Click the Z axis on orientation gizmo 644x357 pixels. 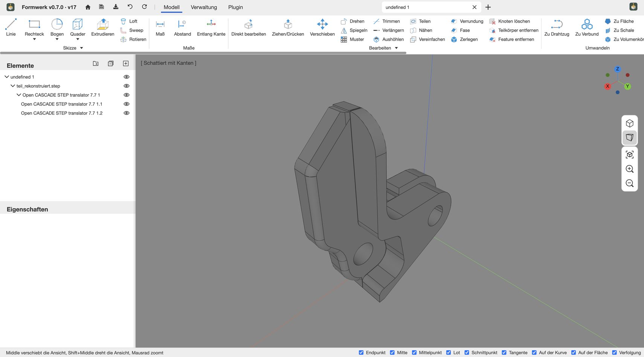617,69
